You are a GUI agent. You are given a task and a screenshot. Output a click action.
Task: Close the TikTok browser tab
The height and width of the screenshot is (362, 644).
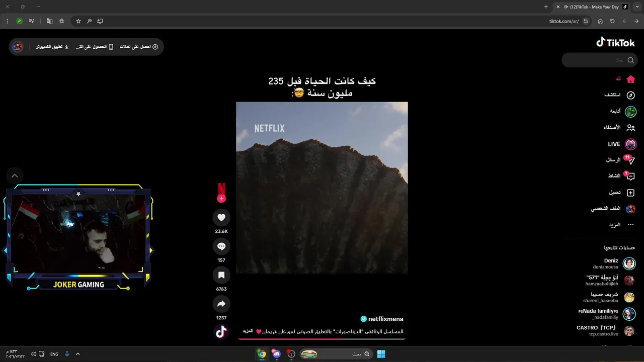(558, 7)
